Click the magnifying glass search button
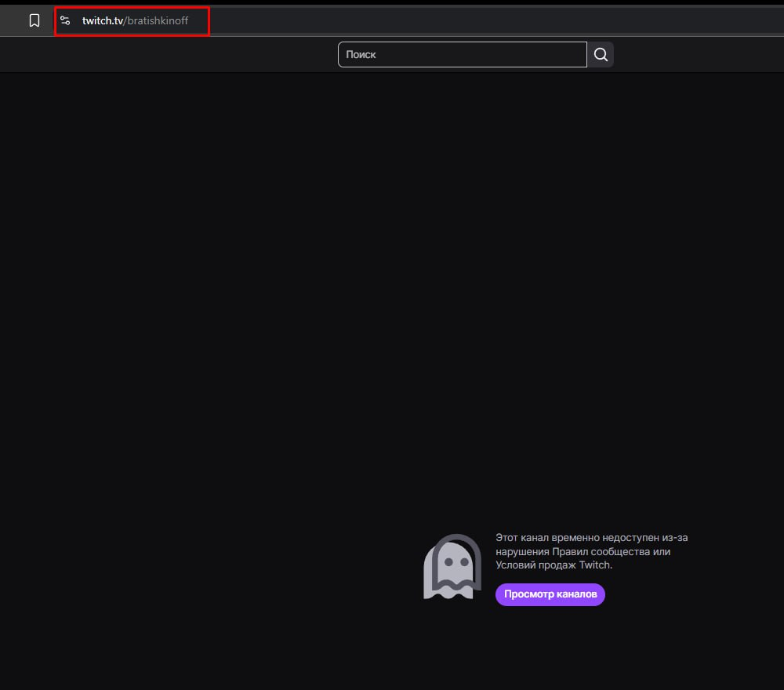 (601, 55)
